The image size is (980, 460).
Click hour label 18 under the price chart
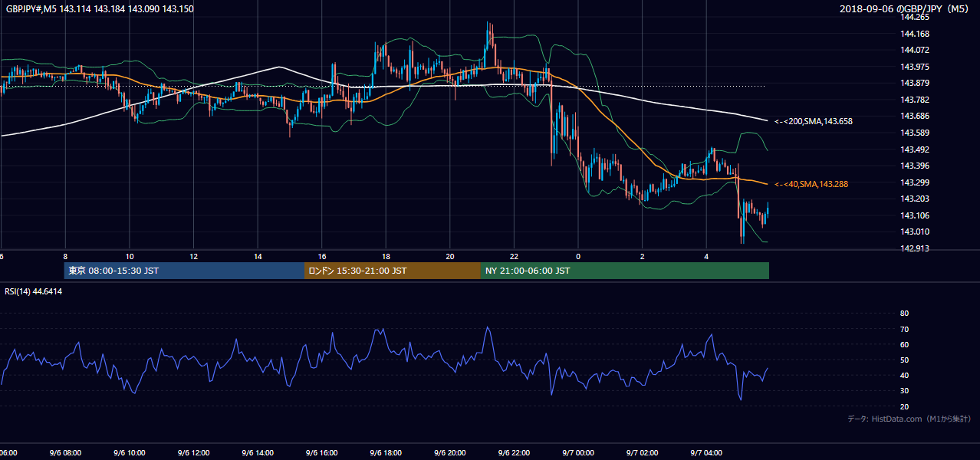(386, 256)
